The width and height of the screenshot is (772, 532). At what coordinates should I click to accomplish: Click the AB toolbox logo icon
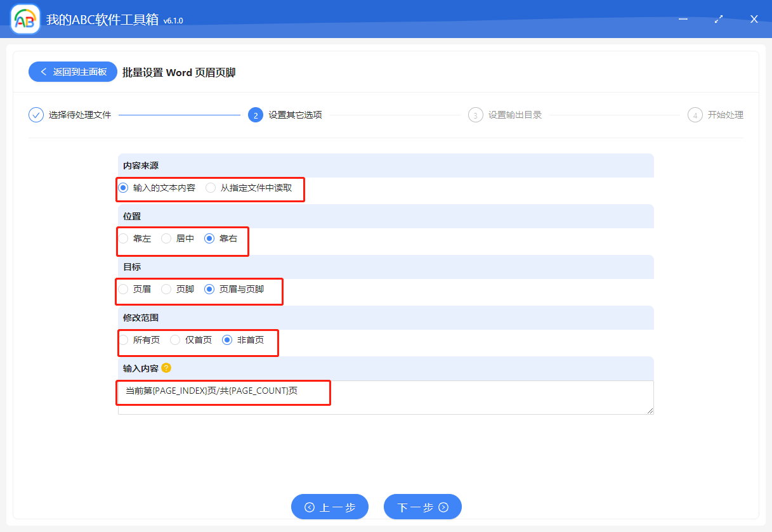(x=25, y=18)
